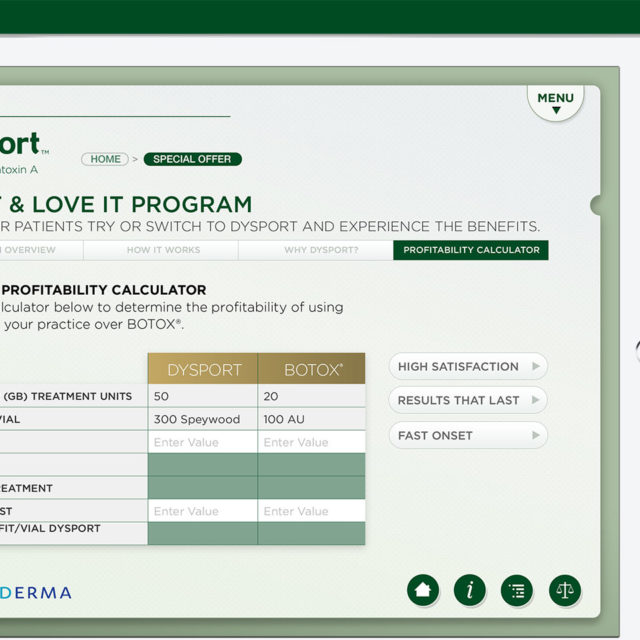
Task: Click first Botox Enter Value field
Action: pyautogui.click(x=312, y=442)
